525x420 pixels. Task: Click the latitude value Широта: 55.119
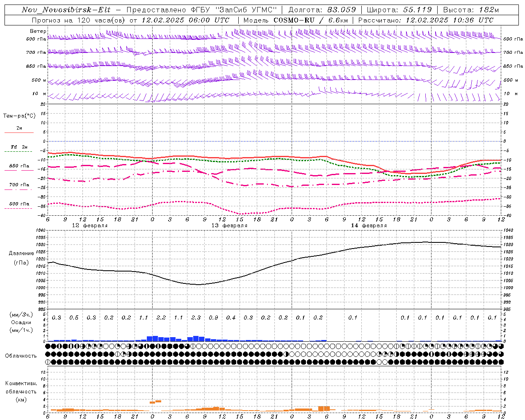point(399,10)
